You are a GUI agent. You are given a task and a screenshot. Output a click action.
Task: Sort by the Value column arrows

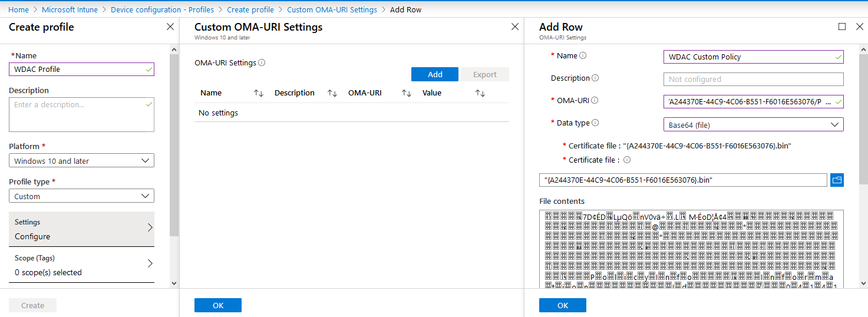click(x=480, y=93)
